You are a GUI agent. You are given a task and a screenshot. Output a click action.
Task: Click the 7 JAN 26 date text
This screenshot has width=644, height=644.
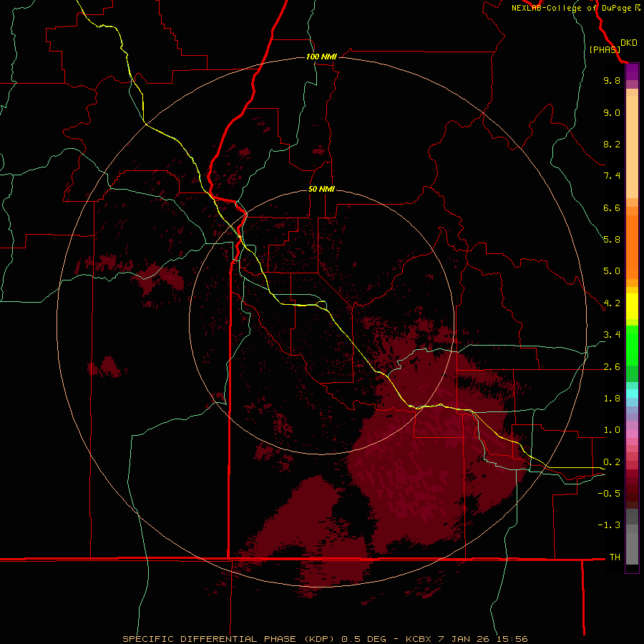[x=463, y=639]
